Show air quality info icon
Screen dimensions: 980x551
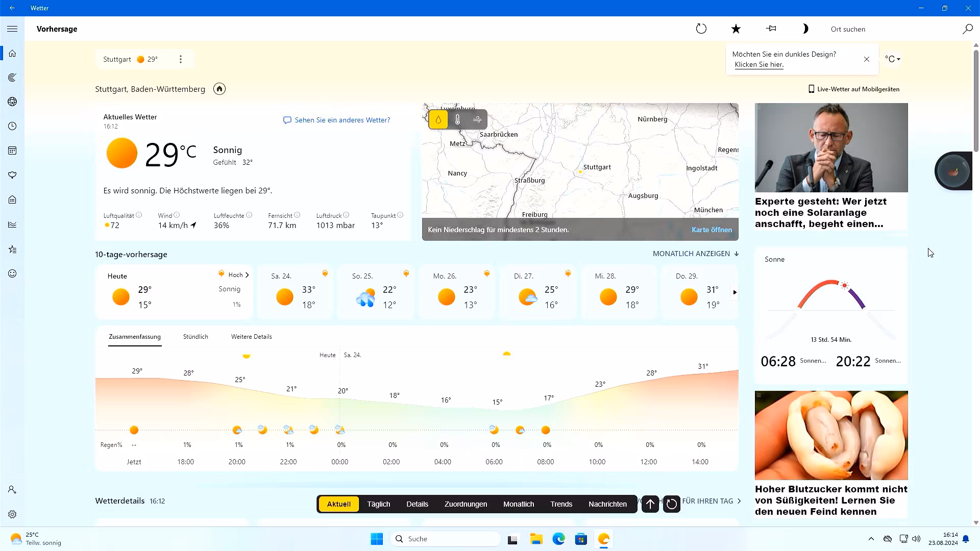coord(139,215)
